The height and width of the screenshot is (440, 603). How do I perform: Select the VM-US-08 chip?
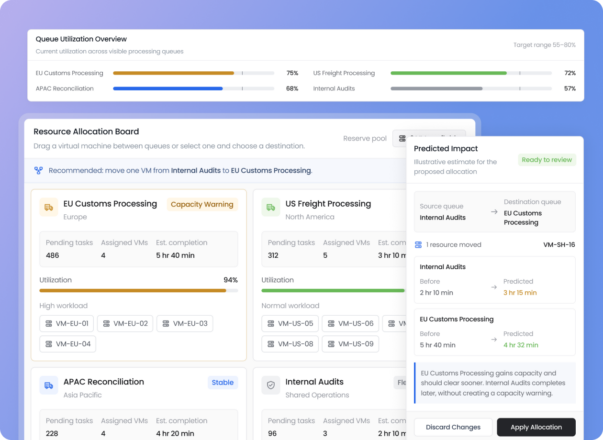[290, 344]
